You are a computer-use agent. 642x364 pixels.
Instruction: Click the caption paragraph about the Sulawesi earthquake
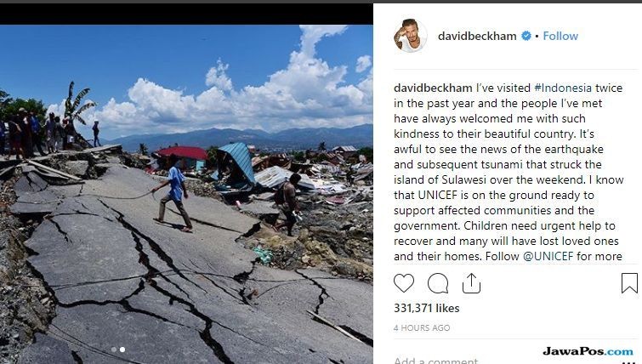pyautogui.click(x=508, y=172)
